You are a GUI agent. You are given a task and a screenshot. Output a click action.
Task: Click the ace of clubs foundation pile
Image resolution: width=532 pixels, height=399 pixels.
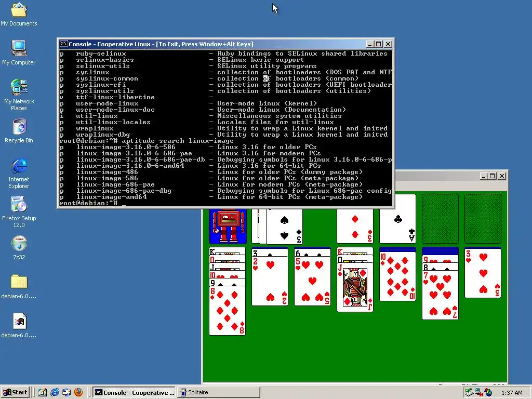[x=397, y=219]
